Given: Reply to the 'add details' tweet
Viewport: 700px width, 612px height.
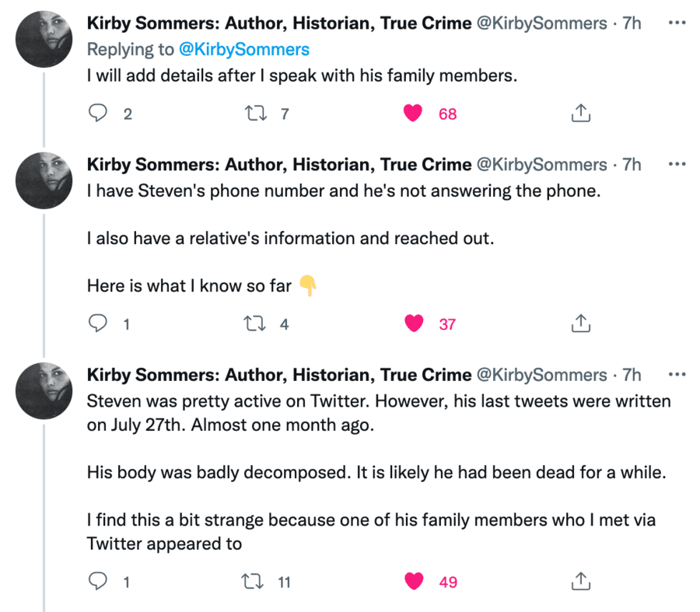Looking at the screenshot, I should pos(97,114).
